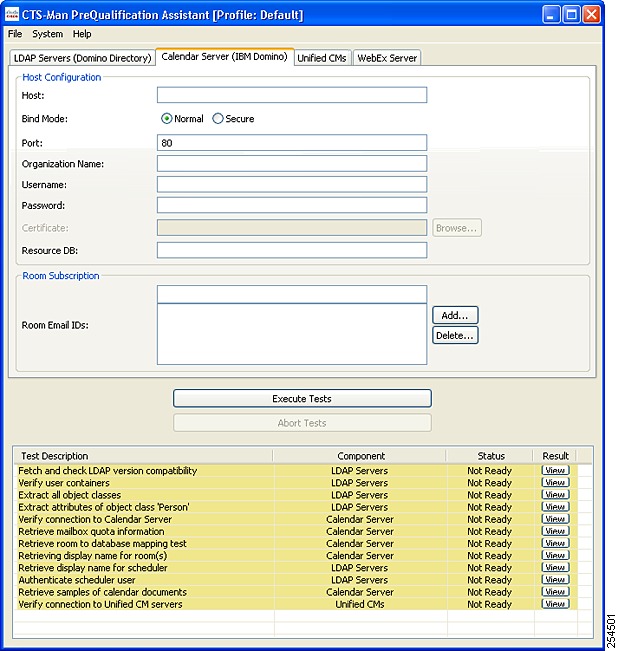618x651 pixels.
Task: View result for Extract attributes of 'Person'
Action: 555,507
